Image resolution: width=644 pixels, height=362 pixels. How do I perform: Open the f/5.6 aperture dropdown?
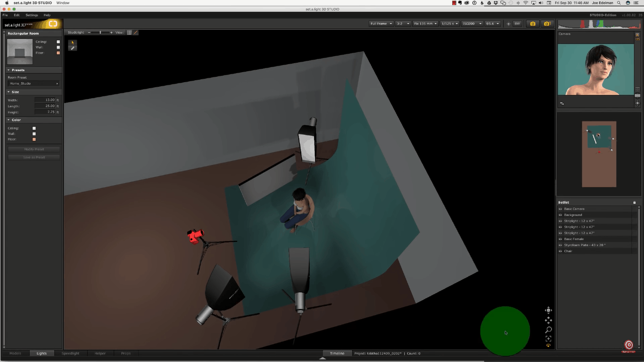point(493,24)
